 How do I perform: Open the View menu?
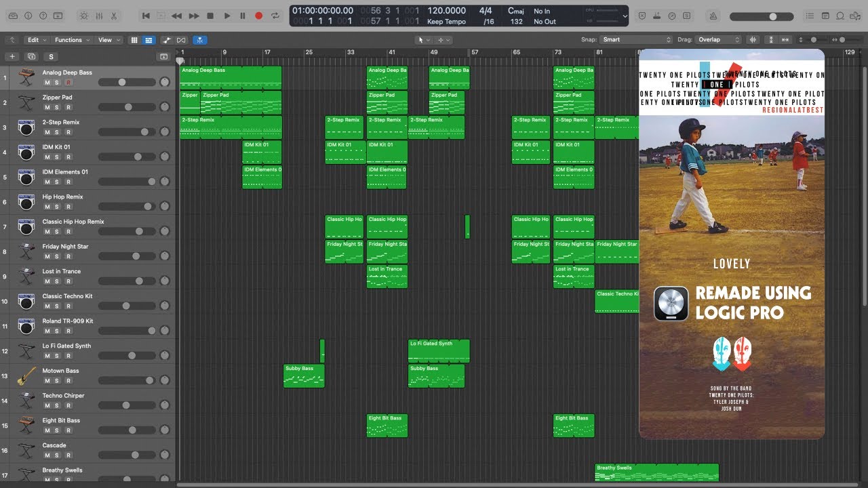[x=108, y=40]
